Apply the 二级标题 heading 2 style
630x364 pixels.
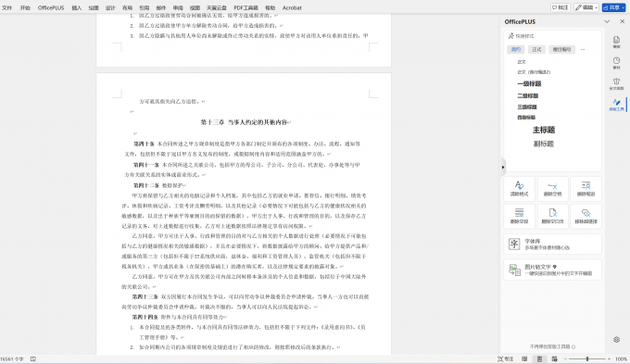pyautogui.click(x=527, y=95)
